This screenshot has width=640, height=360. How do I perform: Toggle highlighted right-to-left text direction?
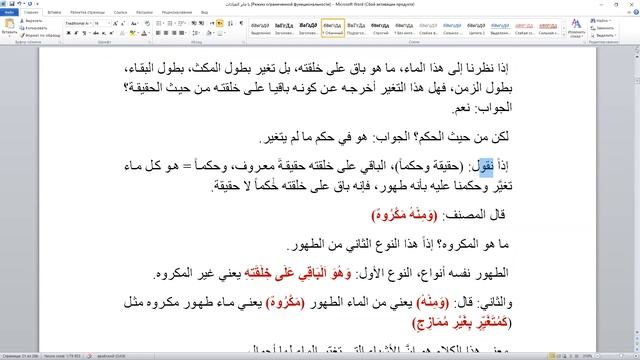(x=220, y=23)
